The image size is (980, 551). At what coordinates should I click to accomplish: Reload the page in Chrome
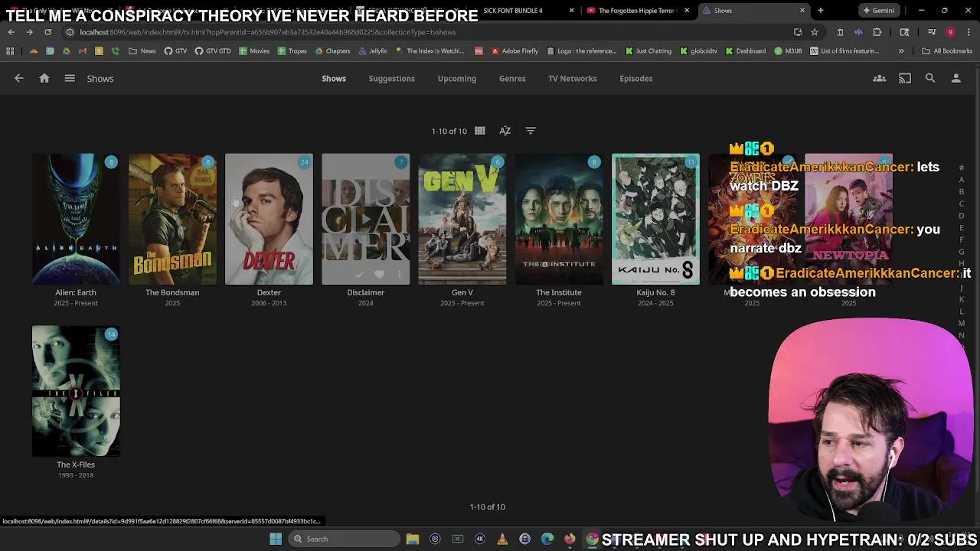tap(47, 32)
